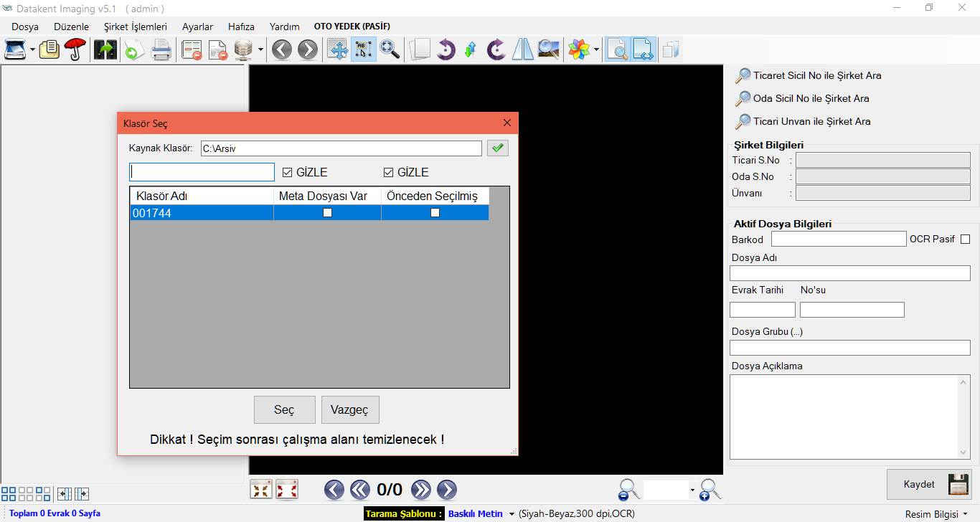The height and width of the screenshot is (522, 980).
Task: Activate the pan (four-arrow move) tool
Action: (338, 49)
